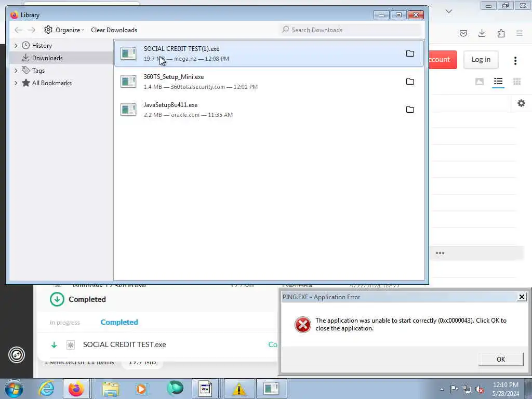This screenshot has width=532, height=399.
Task: Launch Internet Explorer from taskbar
Action: [x=46, y=389]
